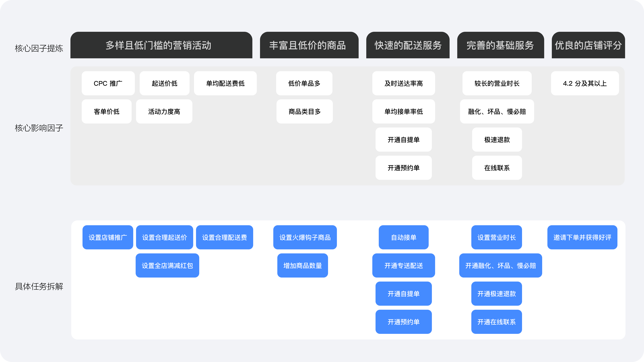Select the 较长的营业时长 card
644x362 pixels.
[497, 83]
